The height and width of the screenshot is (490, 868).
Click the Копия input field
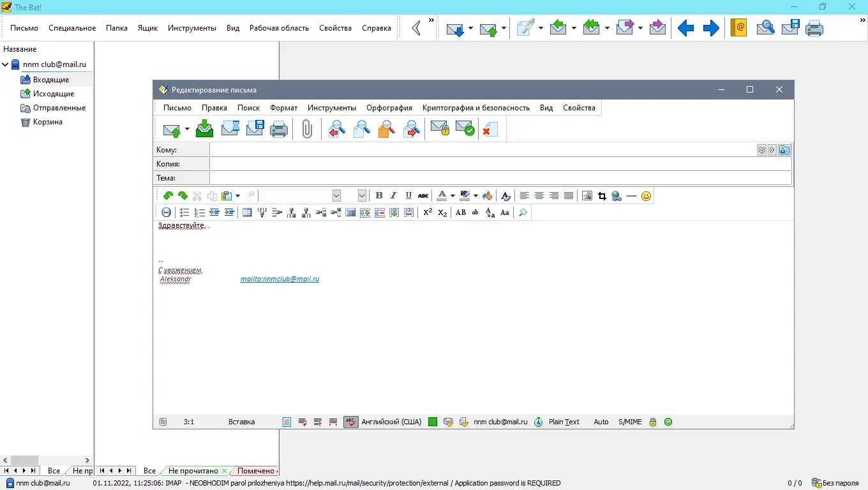[x=500, y=164]
